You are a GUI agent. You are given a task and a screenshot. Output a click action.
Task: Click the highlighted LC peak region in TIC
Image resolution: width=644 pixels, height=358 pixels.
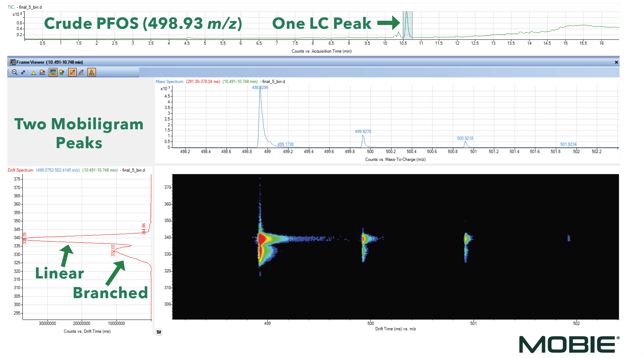click(408, 25)
